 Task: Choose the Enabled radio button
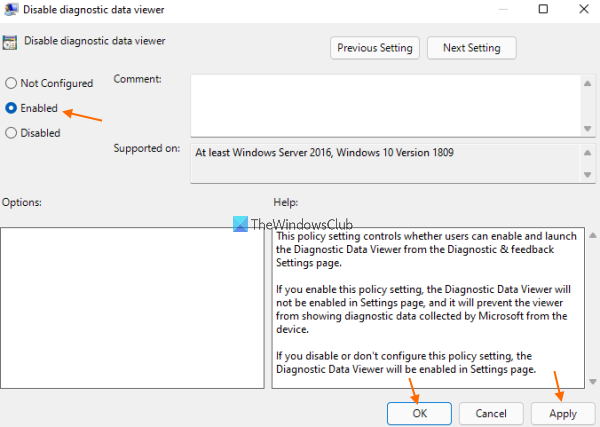(11, 108)
